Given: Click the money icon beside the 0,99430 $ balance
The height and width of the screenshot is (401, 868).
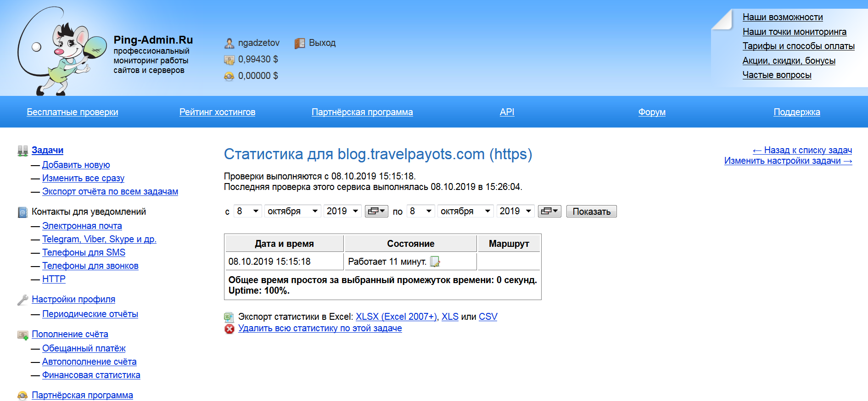Looking at the screenshot, I should coord(229,60).
